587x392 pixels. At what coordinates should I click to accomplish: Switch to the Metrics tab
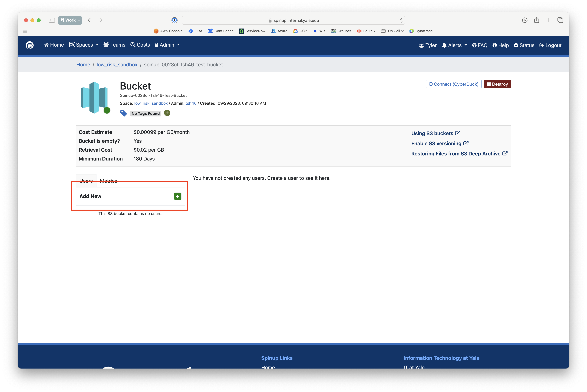point(108,181)
